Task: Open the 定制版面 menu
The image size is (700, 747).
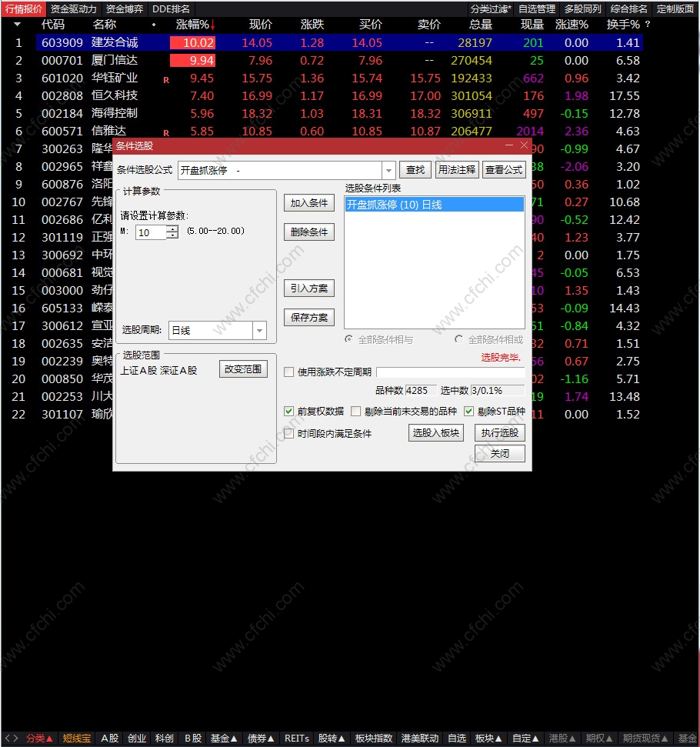Action: (675, 8)
